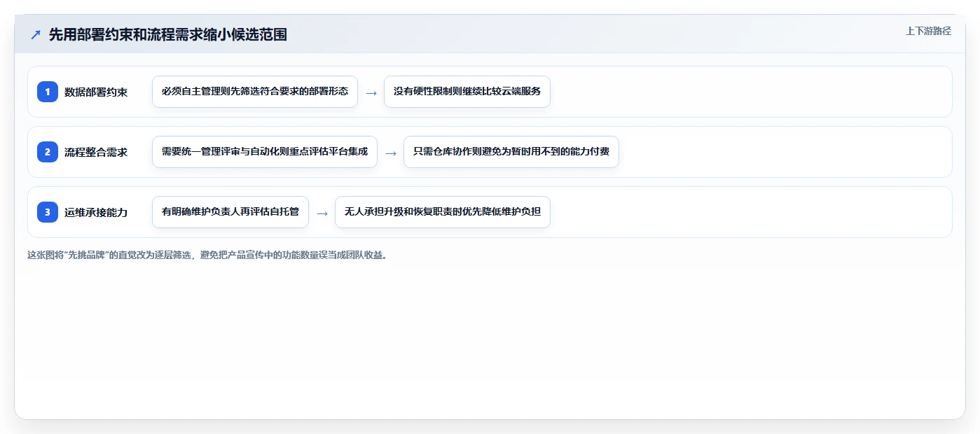
Task: Click the box 没有硬性限制则继续比较云端服务
Action: click(467, 92)
